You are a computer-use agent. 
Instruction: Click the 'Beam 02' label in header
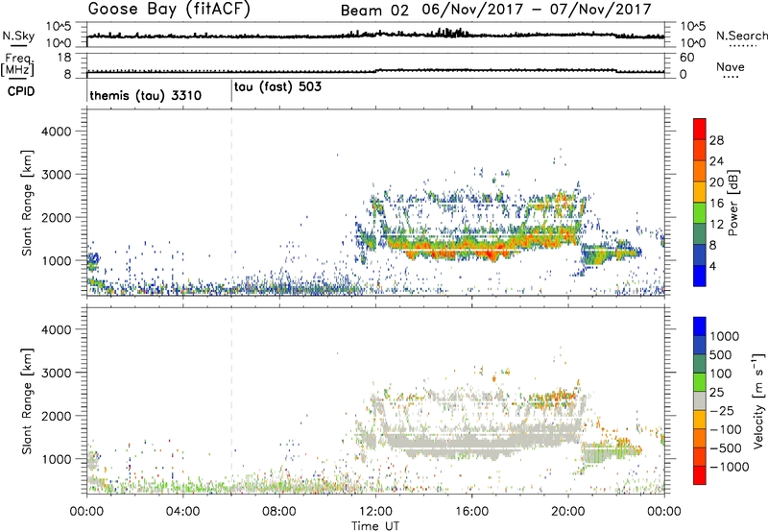coord(374,11)
